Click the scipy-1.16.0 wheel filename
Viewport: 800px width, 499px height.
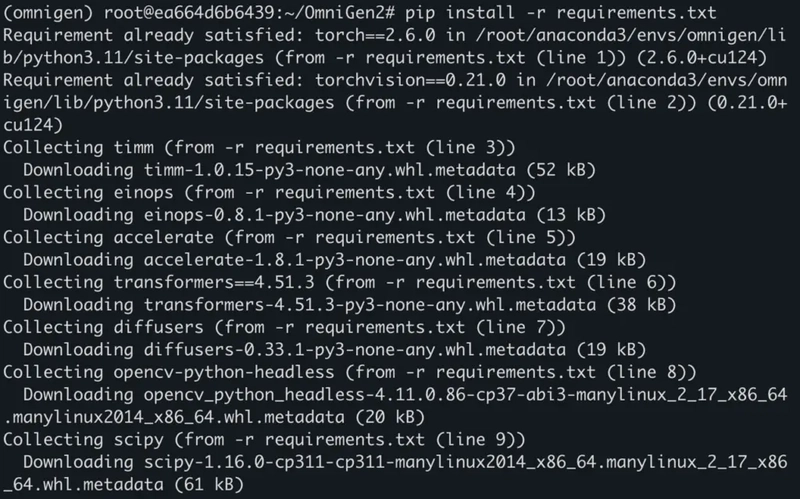pos(465,462)
